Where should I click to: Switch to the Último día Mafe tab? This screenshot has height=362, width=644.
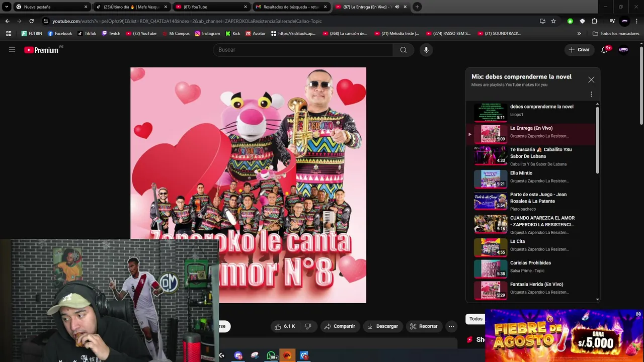(x=131, y=7)
